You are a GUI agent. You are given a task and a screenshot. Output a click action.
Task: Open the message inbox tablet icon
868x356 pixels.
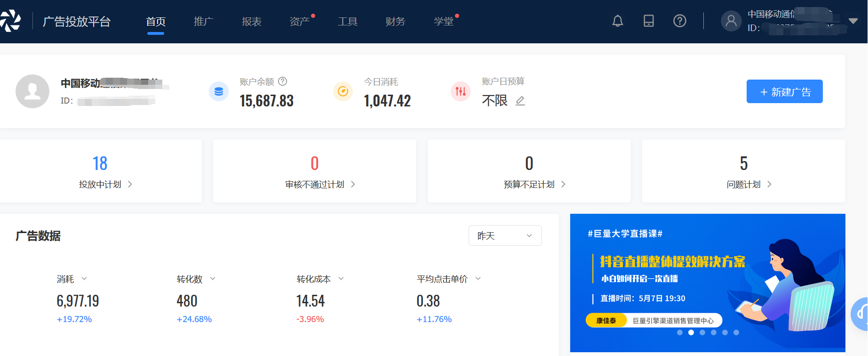pyautogui.click(x=648, y=21)
